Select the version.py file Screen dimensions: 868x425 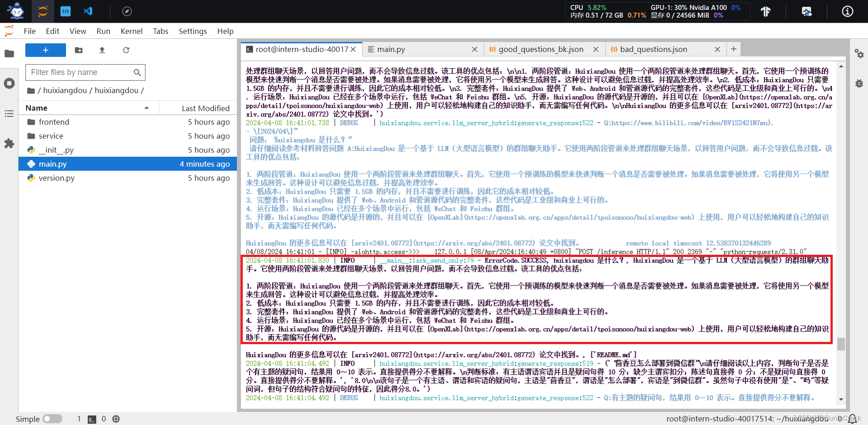click(128, 178)
